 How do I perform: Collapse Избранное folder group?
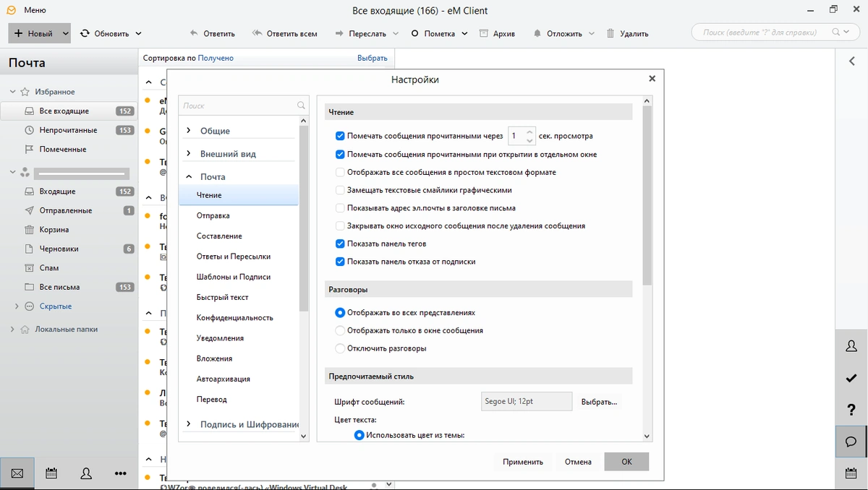[x=12, y=92]
